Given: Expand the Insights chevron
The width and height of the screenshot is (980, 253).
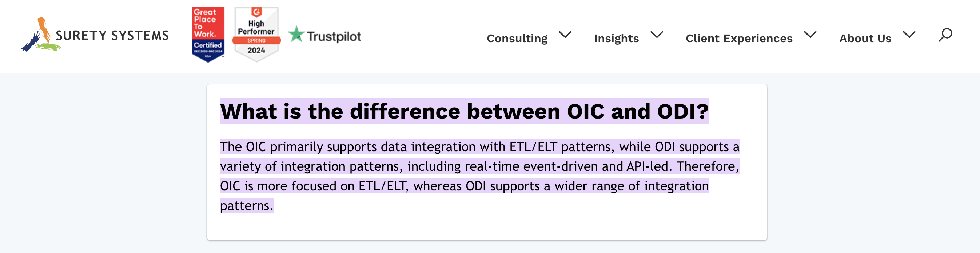Looking at the screenshot, I should 657,35.
